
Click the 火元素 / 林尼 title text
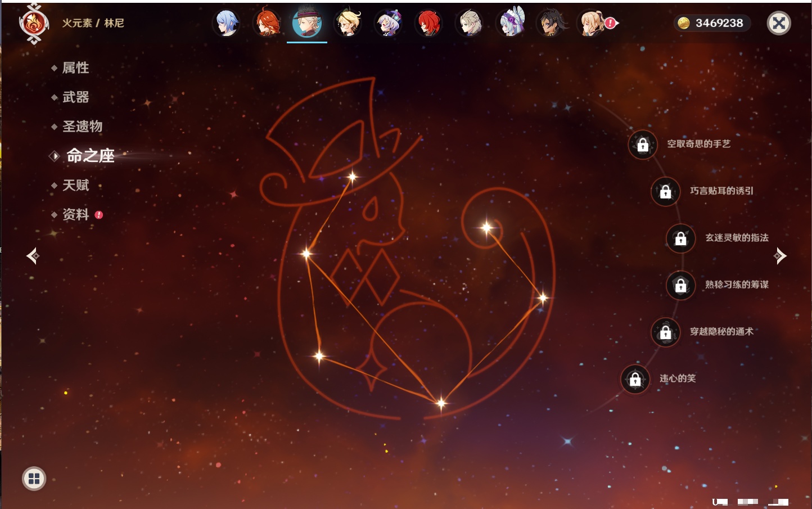point(93,23)
